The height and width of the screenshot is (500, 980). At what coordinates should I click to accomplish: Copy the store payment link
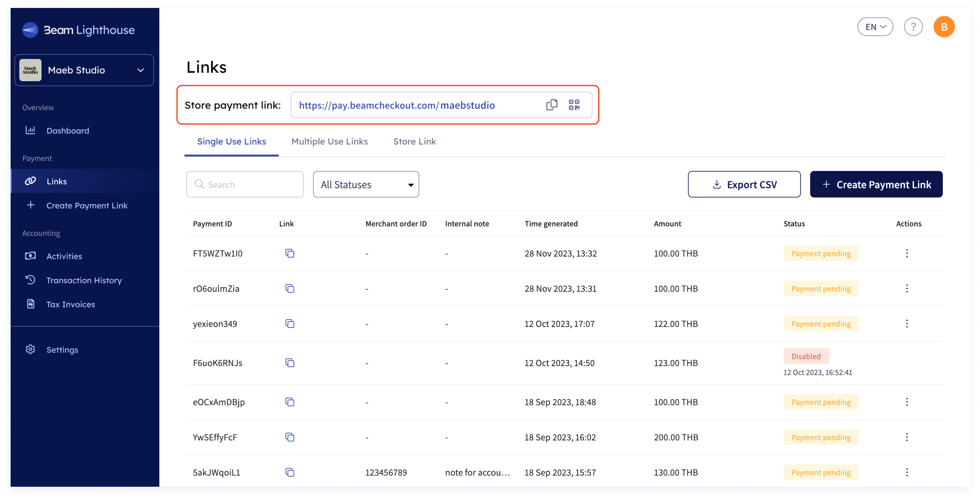coord(552,105)
